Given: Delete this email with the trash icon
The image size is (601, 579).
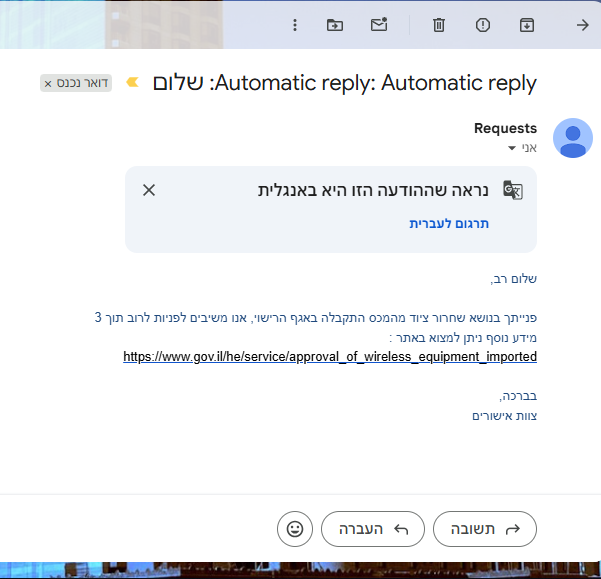Looking at the screenshot, I should click(x=439, y=25).
